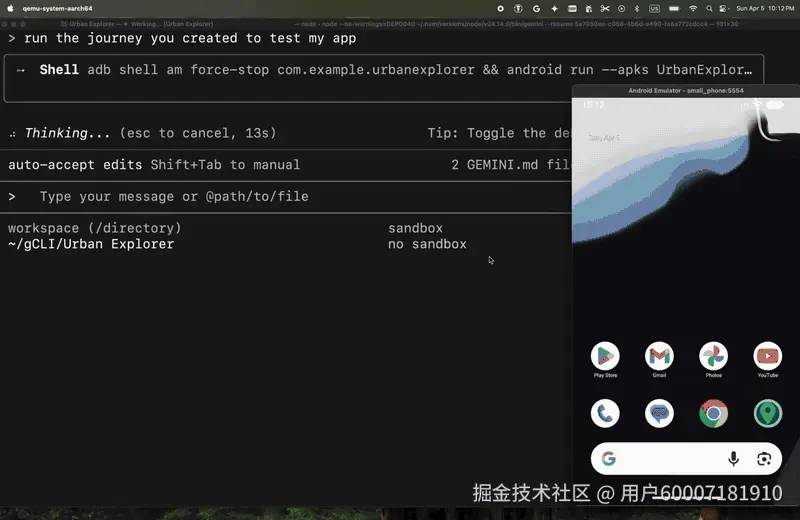Click the Android Emulator title bar
800x520 pixels.
click(686, 90)
